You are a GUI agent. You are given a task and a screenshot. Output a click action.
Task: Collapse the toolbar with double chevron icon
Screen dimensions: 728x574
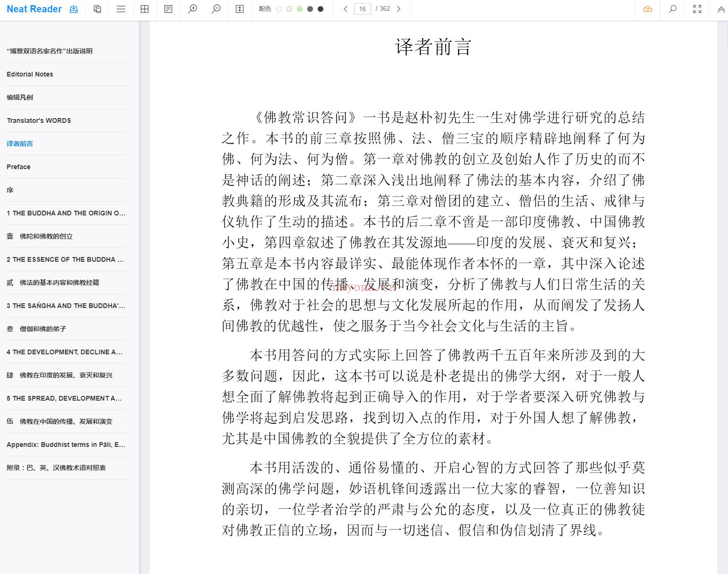coord(721,9)
